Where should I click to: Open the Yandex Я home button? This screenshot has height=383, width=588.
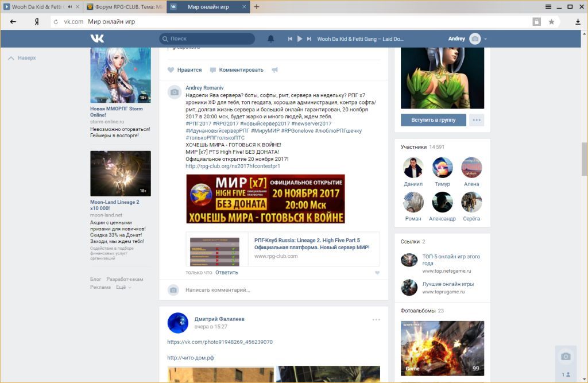(37, 22)
